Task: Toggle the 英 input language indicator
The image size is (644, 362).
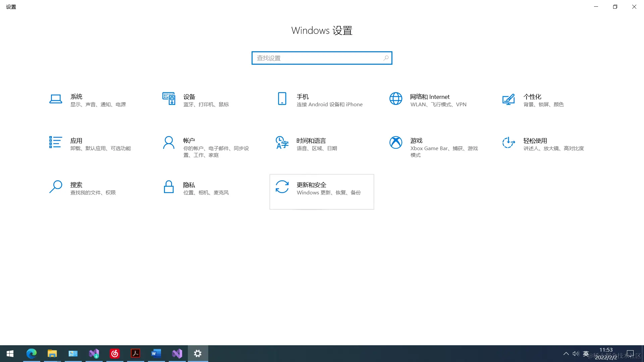Action: pos(586,354)
